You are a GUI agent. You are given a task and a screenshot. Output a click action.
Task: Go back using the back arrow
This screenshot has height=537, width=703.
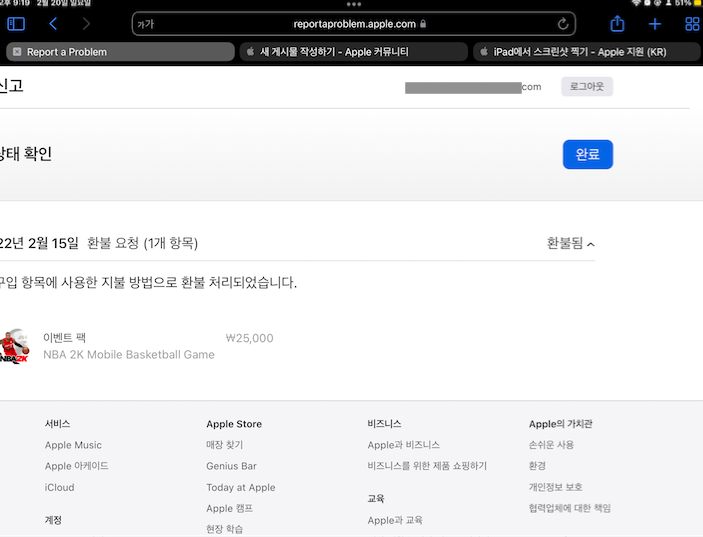coord(53,24)
